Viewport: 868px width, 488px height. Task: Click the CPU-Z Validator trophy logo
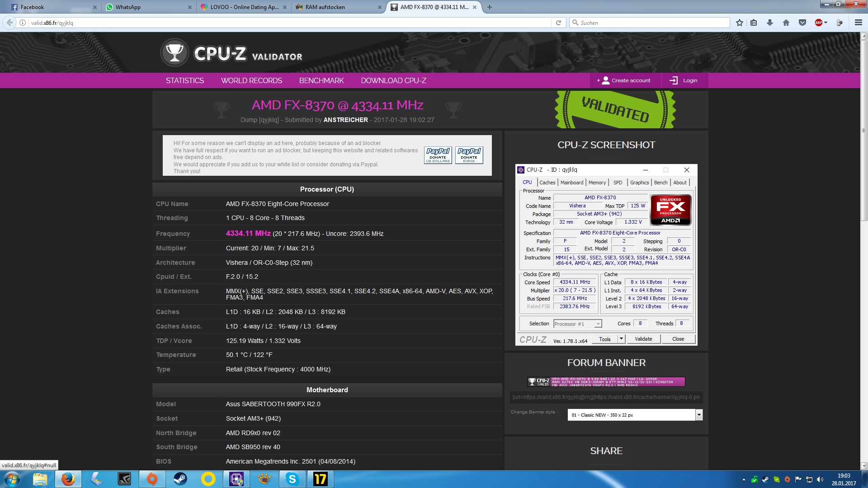tap(175, 53)
